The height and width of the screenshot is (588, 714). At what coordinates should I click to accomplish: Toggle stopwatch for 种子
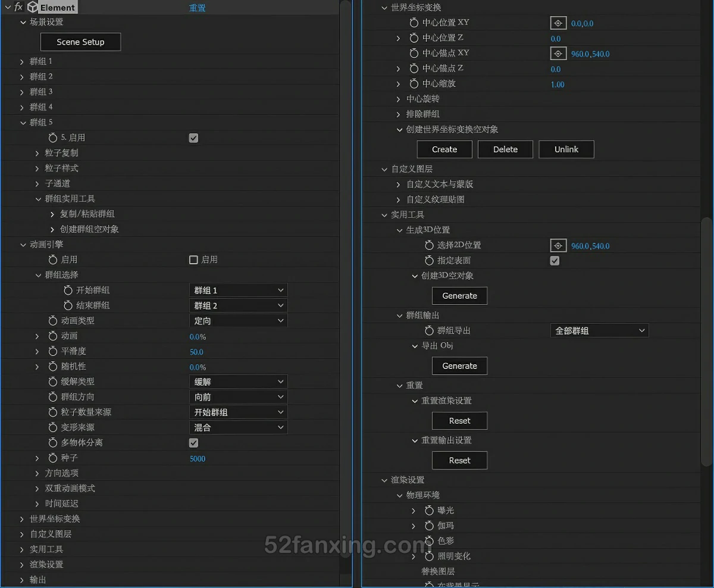[x=53, y=458]
